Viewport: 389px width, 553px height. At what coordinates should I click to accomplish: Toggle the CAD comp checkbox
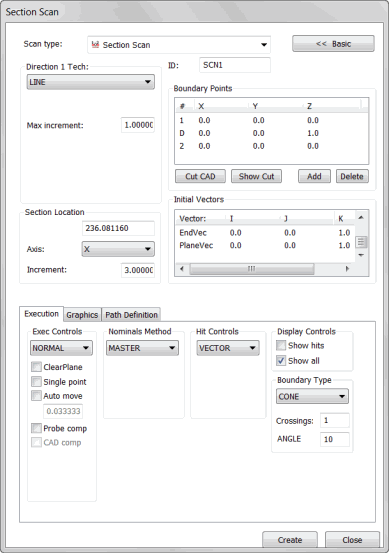[36, 442]
